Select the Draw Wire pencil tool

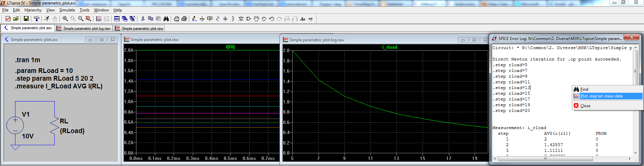click(194, 19)
